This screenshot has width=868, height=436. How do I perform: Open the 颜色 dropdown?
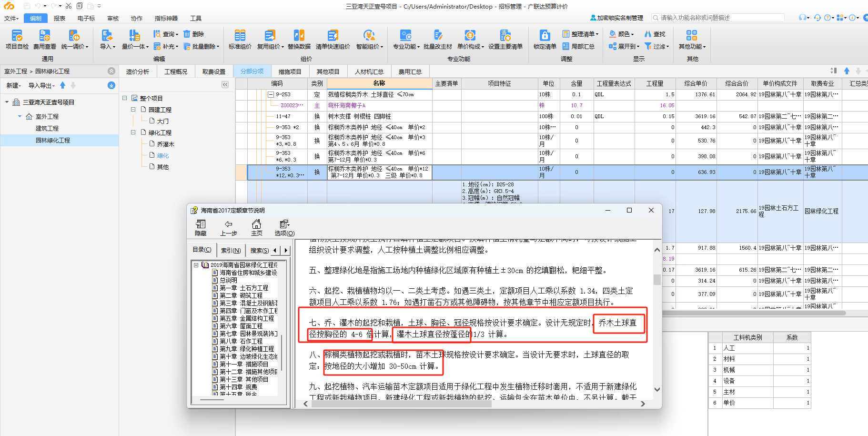621,34
